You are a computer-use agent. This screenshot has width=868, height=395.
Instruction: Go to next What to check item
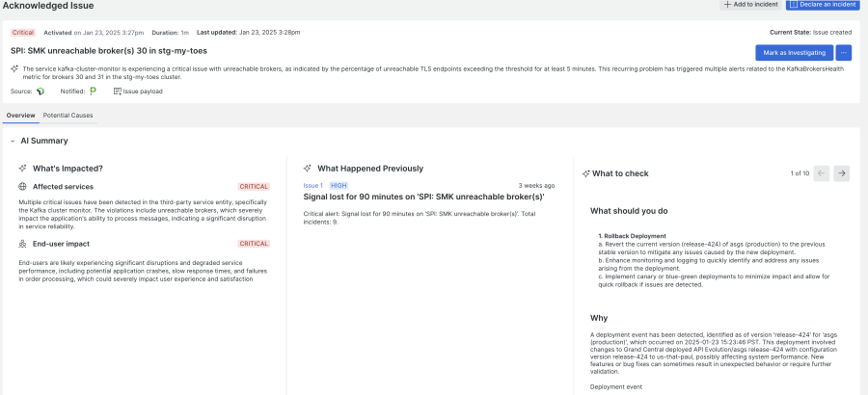(842, 173)
